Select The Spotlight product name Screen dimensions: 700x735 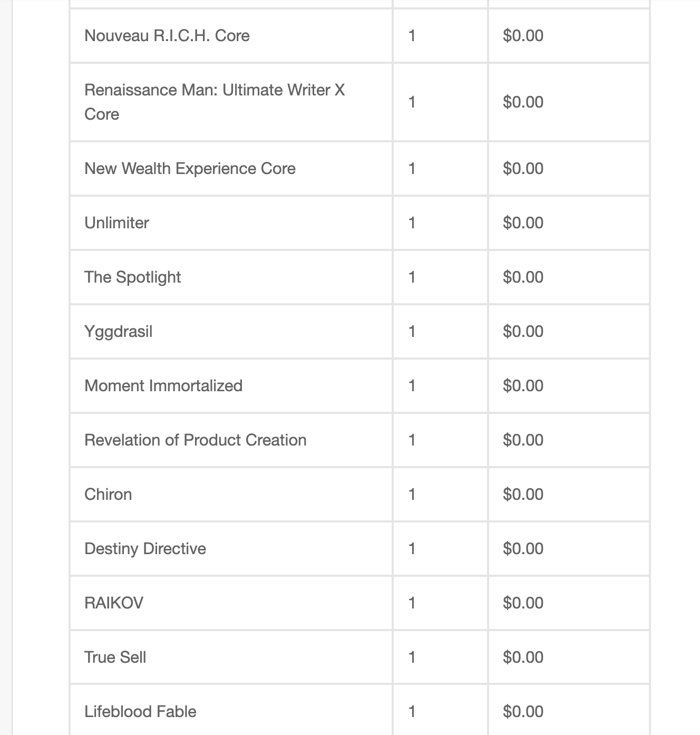tap(132, 277)
